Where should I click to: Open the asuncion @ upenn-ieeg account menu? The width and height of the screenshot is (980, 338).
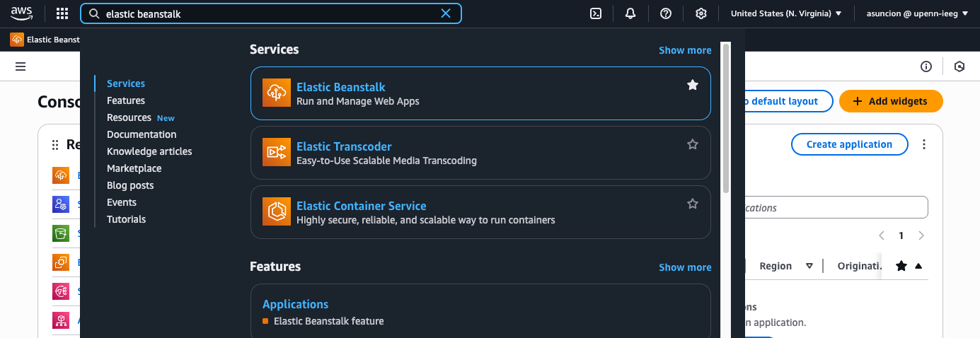[x=917, y=13]
